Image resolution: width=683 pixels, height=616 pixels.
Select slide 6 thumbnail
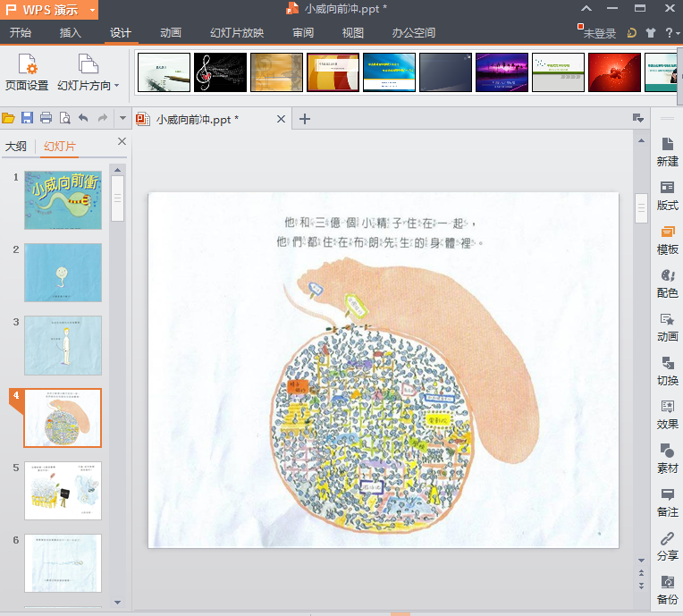click(x=63, y=563)
